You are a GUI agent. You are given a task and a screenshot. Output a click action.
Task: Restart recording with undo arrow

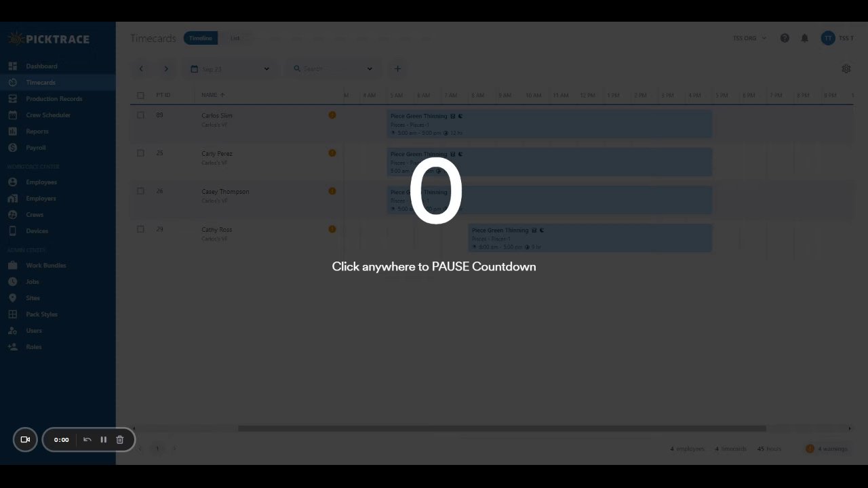[x=87, y=439]
